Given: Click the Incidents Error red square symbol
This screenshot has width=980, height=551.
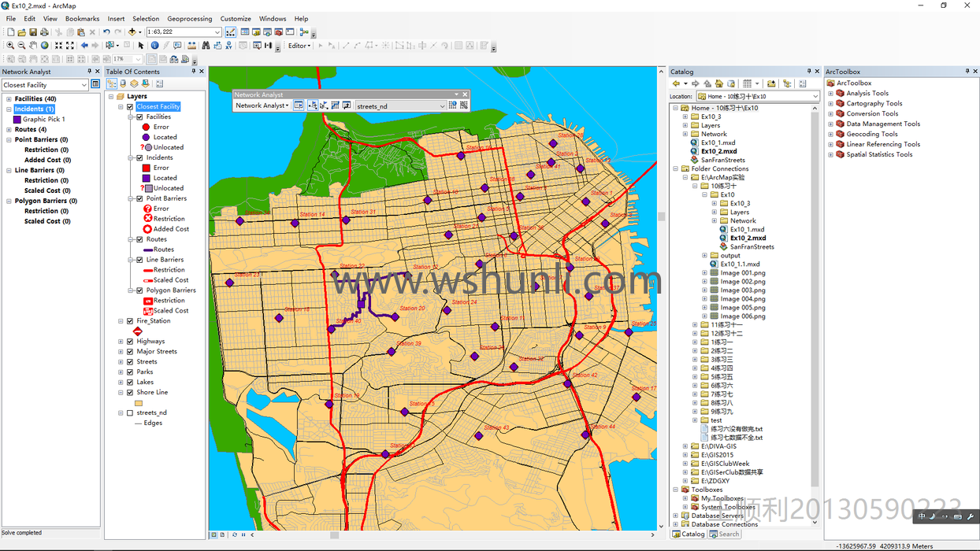Looking at the screenshot, I should pos(147,168).
